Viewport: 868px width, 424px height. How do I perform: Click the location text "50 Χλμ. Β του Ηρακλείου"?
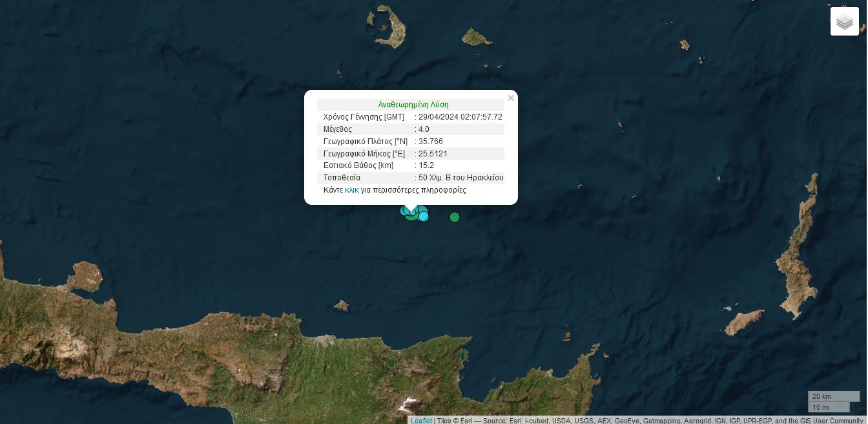point(460,178)
